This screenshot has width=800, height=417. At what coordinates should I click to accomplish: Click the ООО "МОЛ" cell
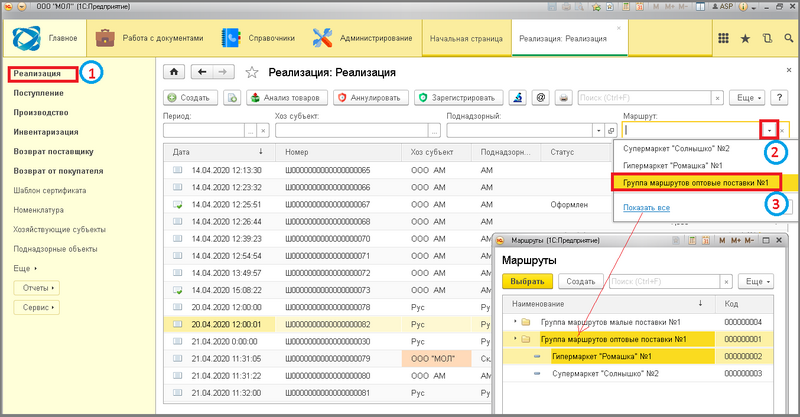pos(436,358)
